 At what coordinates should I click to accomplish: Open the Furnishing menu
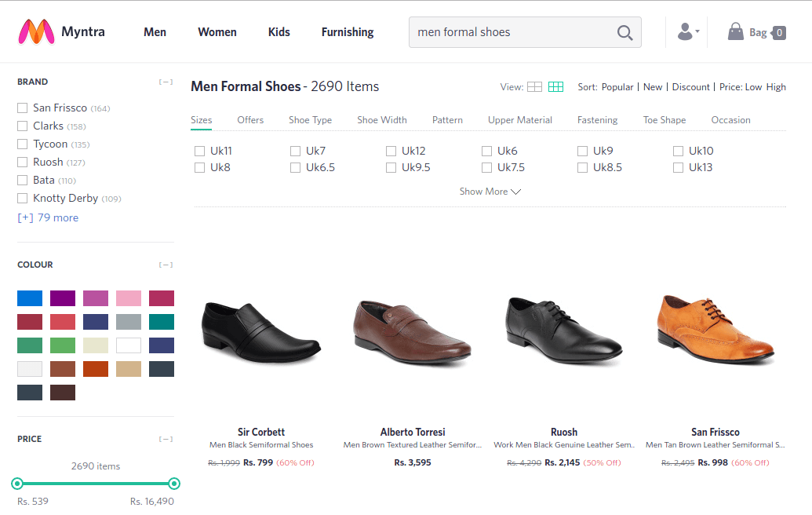click(x=348, y=32)
